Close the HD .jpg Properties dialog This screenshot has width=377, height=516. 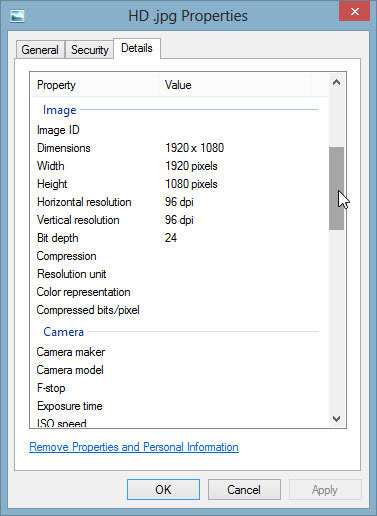pos(355,11)
